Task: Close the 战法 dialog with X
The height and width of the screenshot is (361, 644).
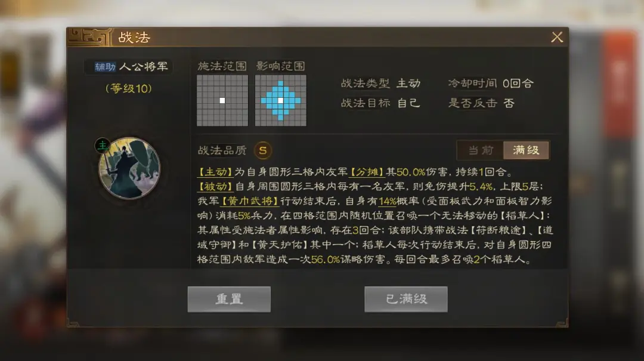Action: (557, 38)
